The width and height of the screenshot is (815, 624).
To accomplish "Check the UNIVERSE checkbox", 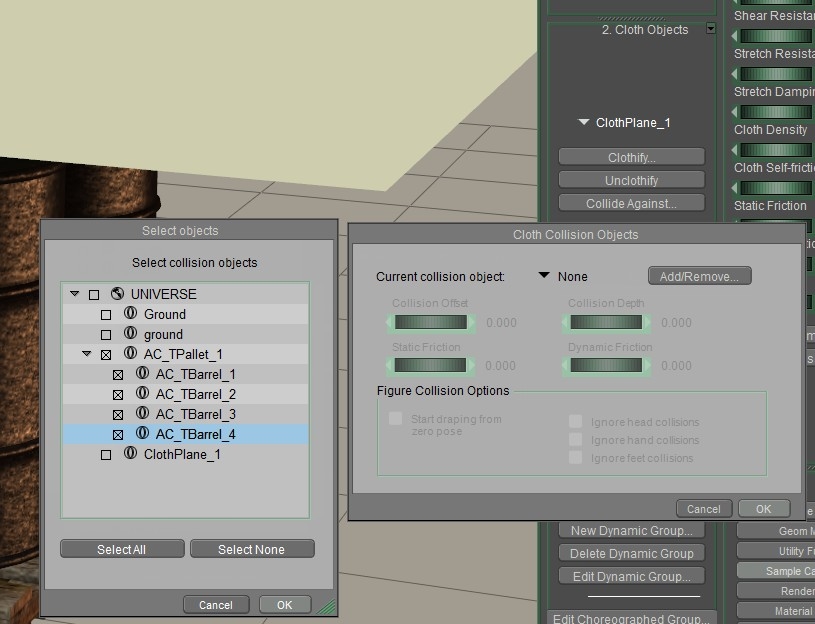I will [x=94, y=295].
